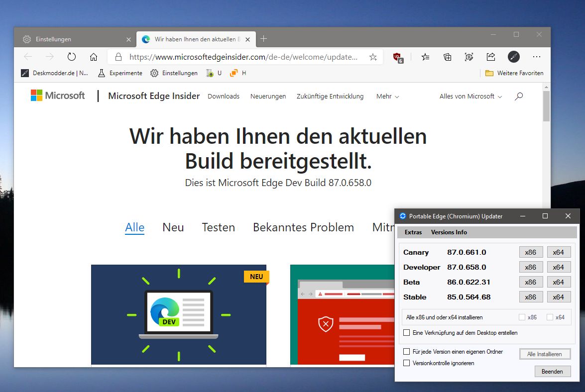The height and width of the screenshot is (392, 585).
Task: Open the uBlock Origin extension icon
Action: (x=398, y=57)
